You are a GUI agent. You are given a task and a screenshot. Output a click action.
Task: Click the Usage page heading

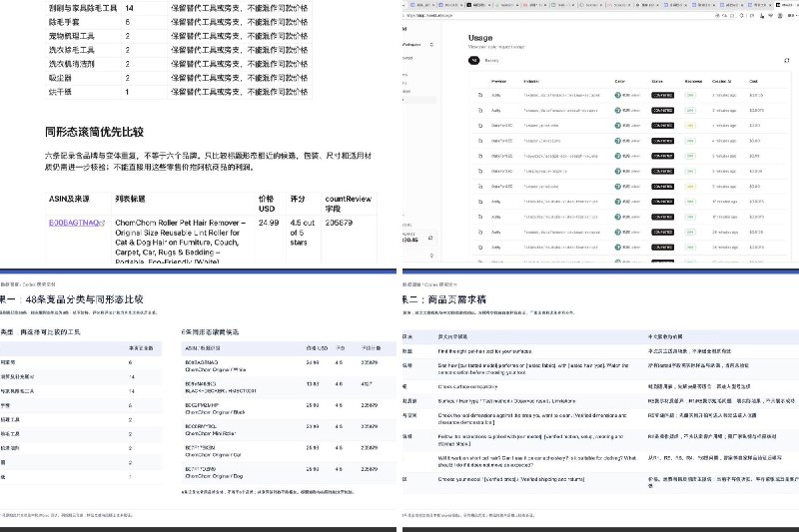(x=480, y=38)
